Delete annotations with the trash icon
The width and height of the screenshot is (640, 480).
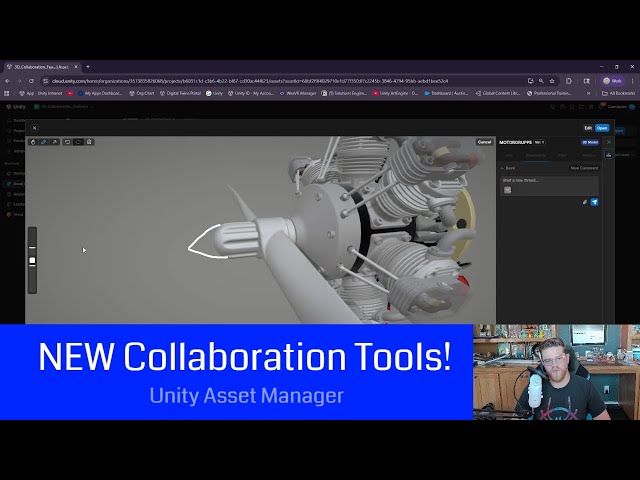[x=89, y=142]
